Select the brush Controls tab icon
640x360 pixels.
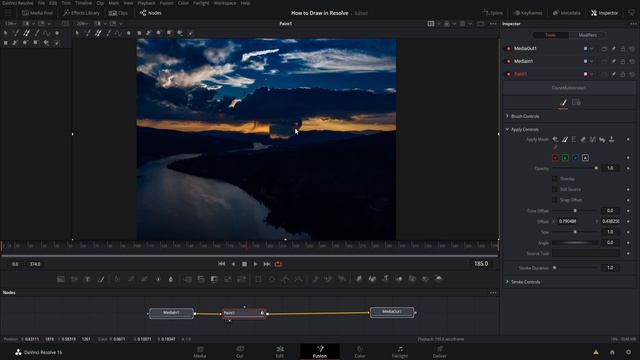click(x=563, y=102)
